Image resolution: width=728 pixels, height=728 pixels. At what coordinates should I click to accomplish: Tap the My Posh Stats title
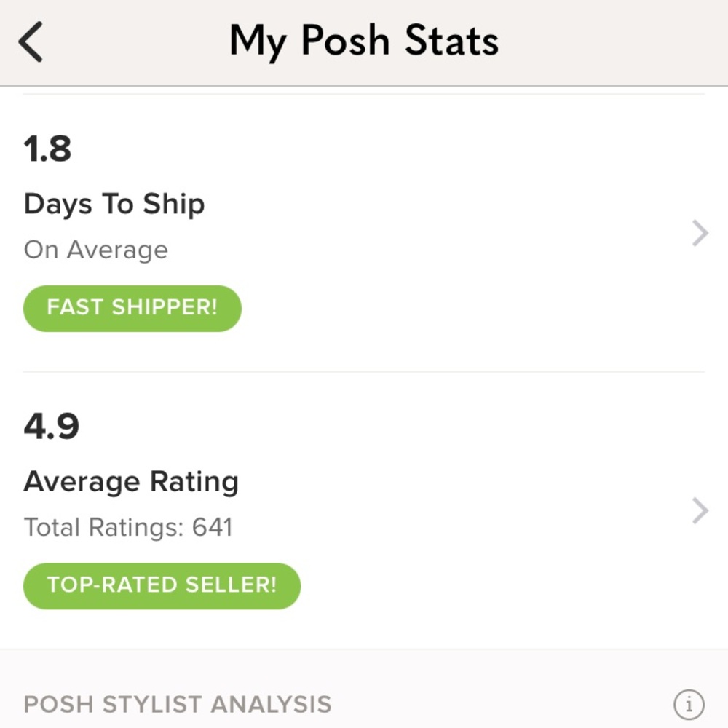[364, 40]
